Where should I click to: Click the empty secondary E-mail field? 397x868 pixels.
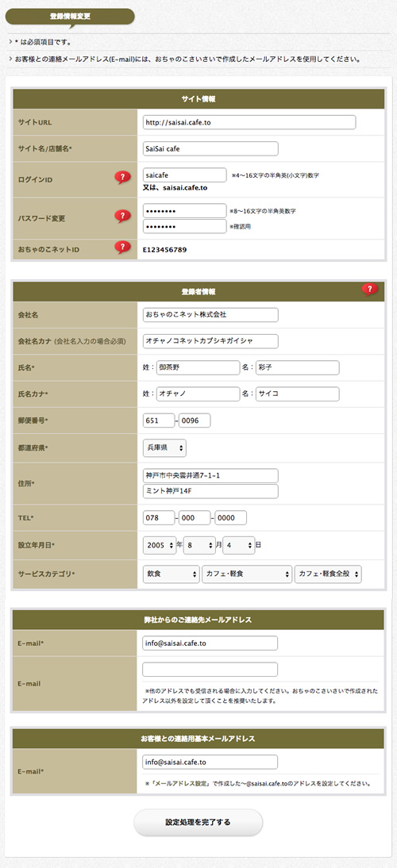point(210,670)
